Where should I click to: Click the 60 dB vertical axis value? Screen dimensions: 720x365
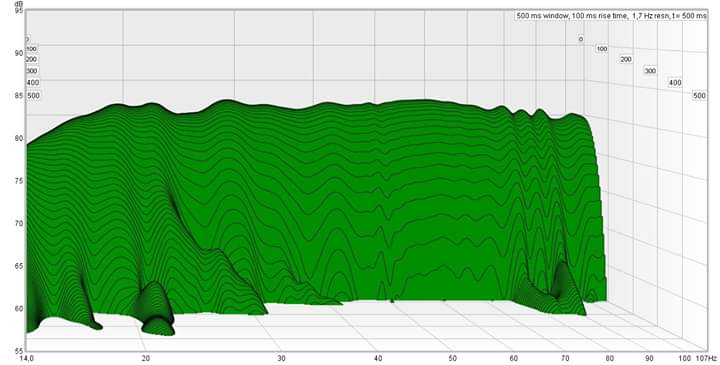pos(18,309)
